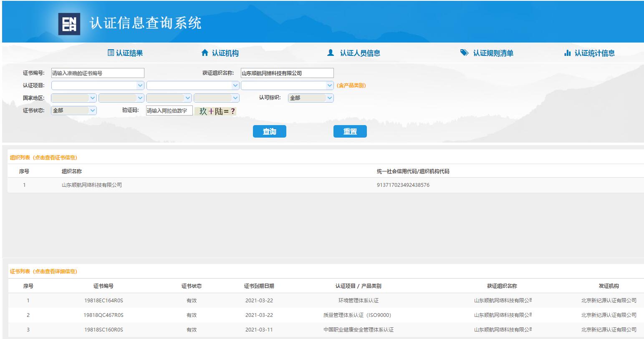Open certificate 19818SC160R0S
This screenshot has height=339, width=644.
(104, 330)
